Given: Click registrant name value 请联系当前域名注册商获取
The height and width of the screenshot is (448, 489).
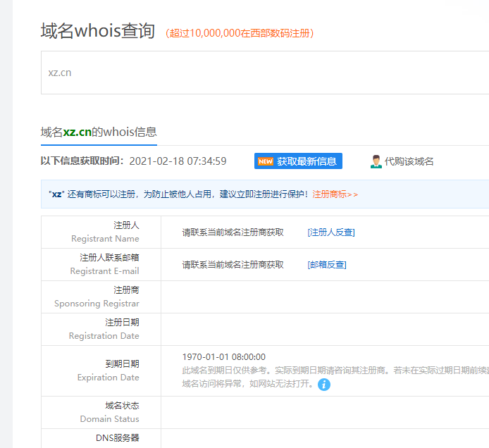Looking at the screenshot, I should (x=233, y=232).
